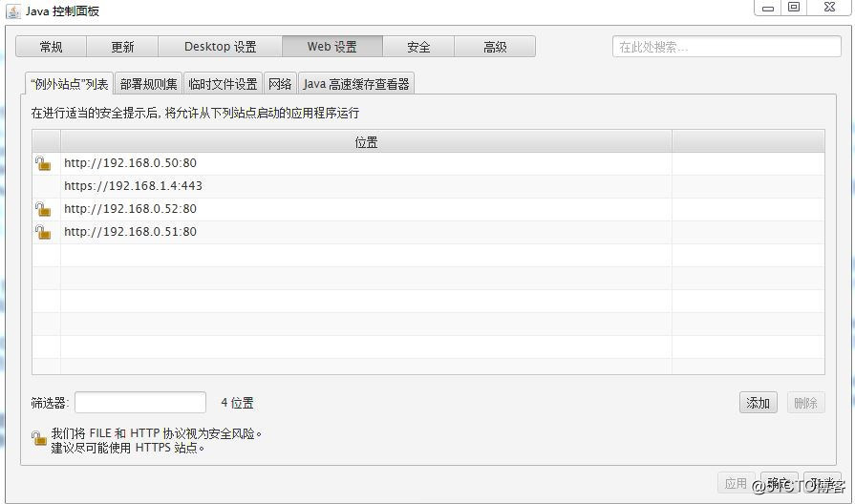Switch to the 部署规则集 sub-tab
Viewport: 855px width, 504px height.
tap(149, 84)
